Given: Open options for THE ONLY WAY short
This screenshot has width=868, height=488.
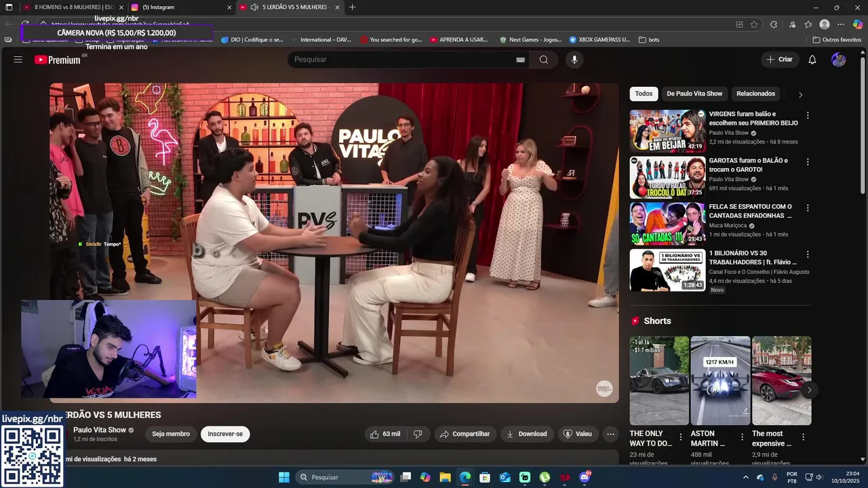Looking at the screenshot, I should 681,437.
